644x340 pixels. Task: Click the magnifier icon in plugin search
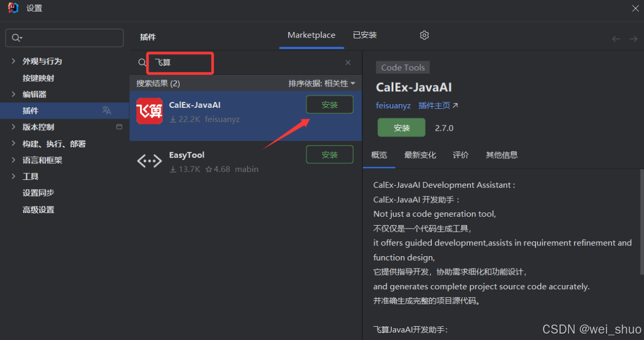coord(142,62)
